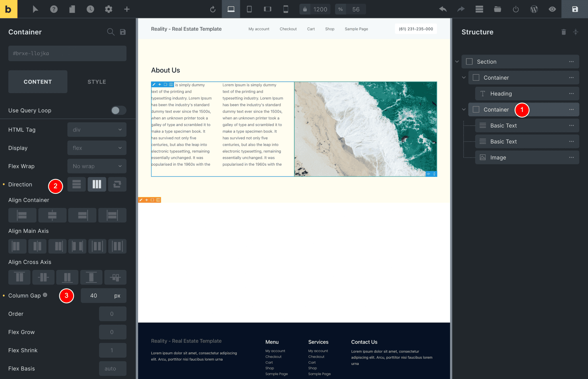The image size is (588, 379).
Task: Open the Flex Wrap dropdown
Action: (97, 166)
